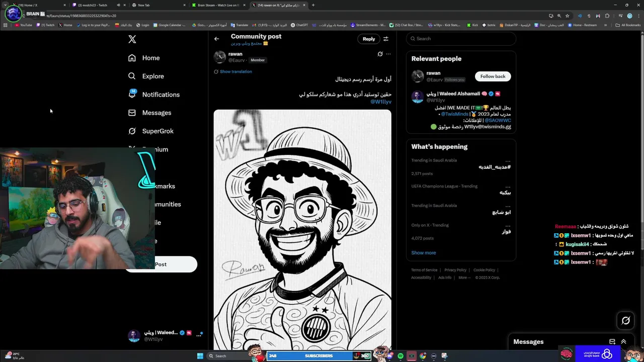
Task: Open more options for قوار trend
Action: (x=508, y=225)
